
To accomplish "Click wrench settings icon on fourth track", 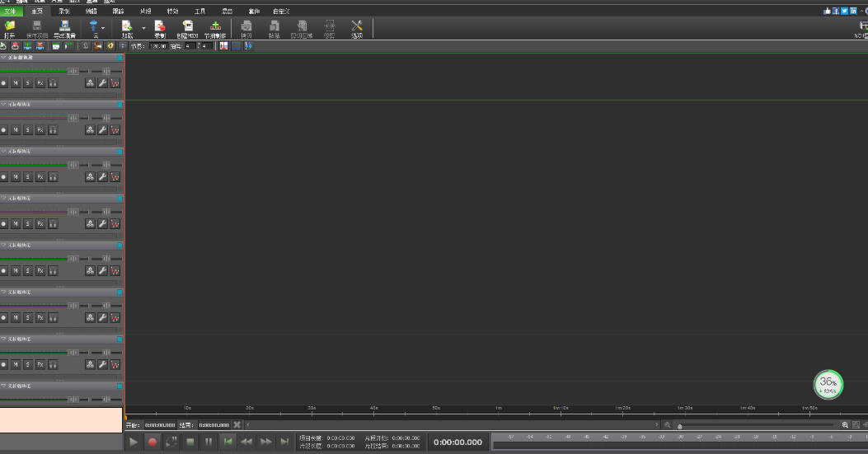I will pos(102,223).
